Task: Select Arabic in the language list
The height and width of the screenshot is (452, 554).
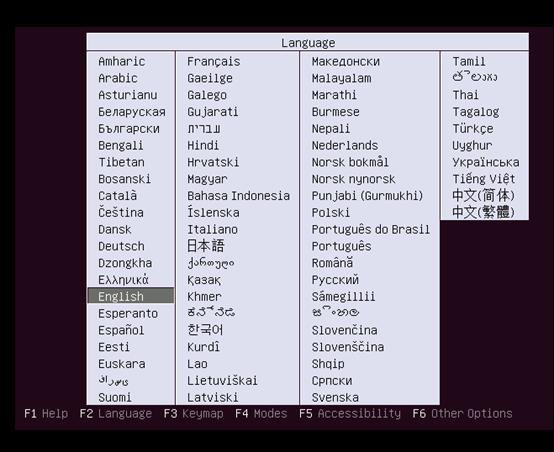Action: 118,78
